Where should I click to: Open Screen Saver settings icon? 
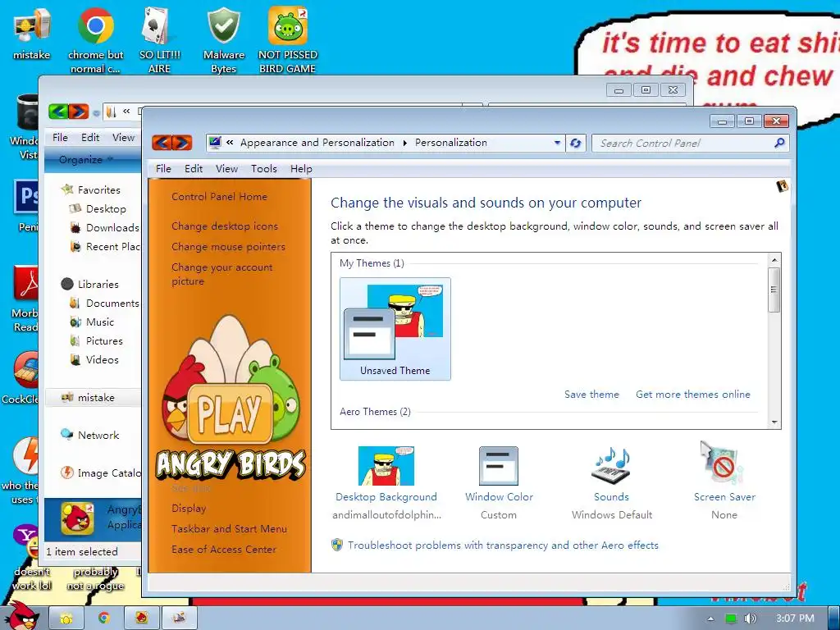[724, 463]
